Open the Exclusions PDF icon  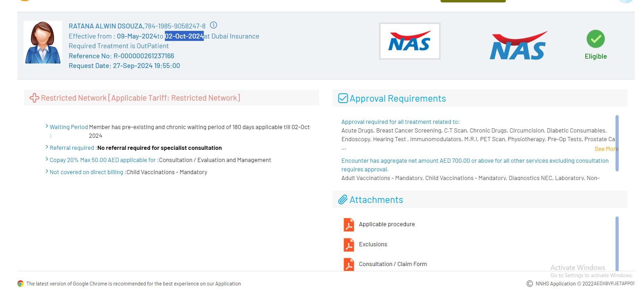[x=349, y=245]
